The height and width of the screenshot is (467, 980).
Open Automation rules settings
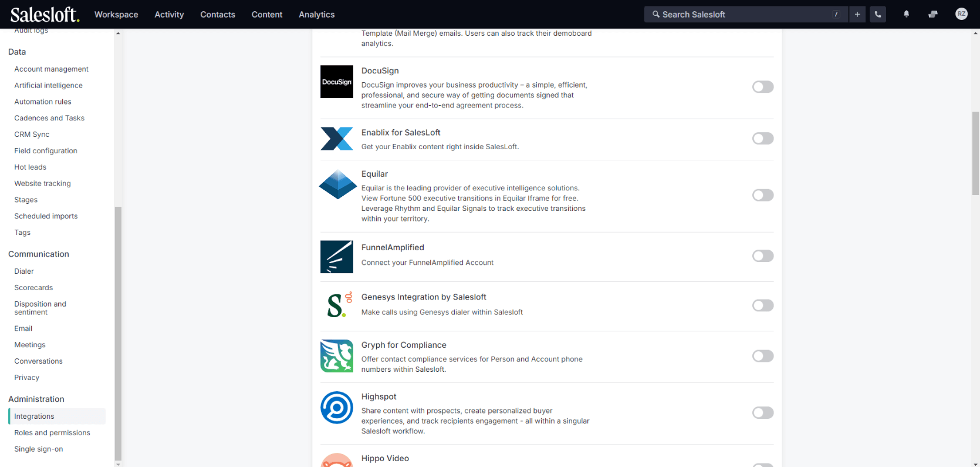43,102
